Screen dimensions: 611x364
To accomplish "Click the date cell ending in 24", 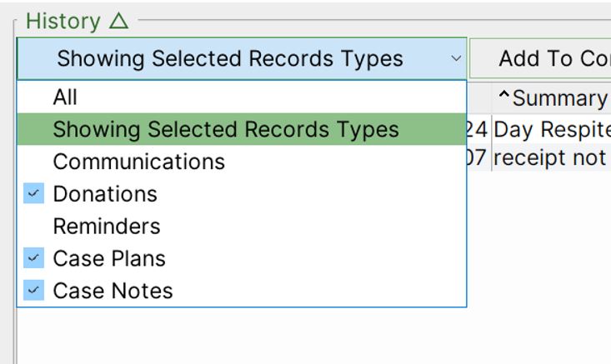I will [x=478, y=129].
